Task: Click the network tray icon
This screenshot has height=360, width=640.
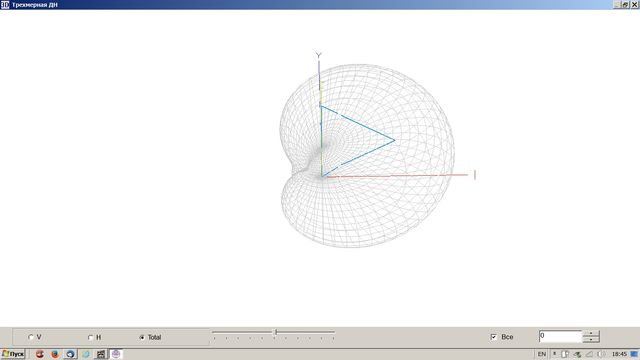Action: pyautogui.click(x=577, y=354)
